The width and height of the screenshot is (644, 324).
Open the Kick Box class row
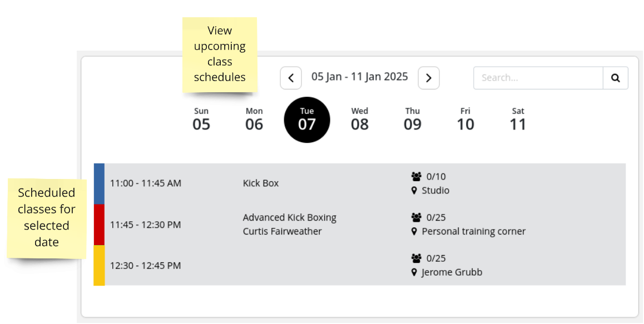click(360, 183)
